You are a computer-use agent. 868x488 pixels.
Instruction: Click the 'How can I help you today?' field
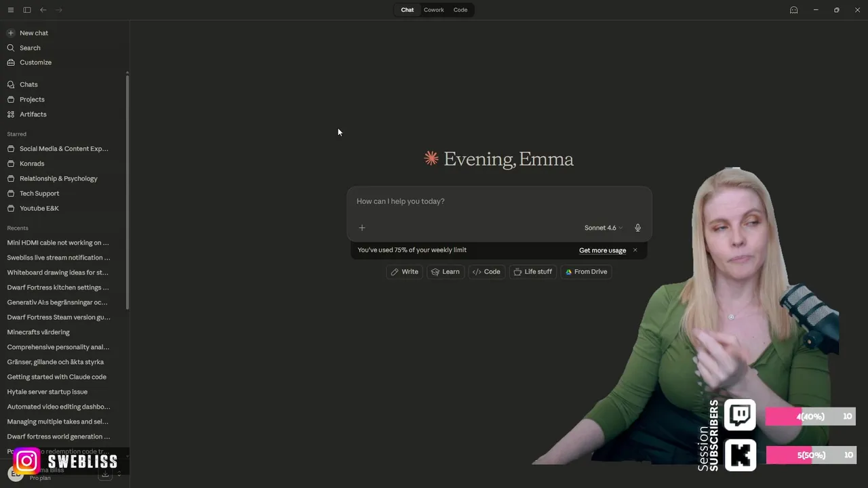pos(499,201)
